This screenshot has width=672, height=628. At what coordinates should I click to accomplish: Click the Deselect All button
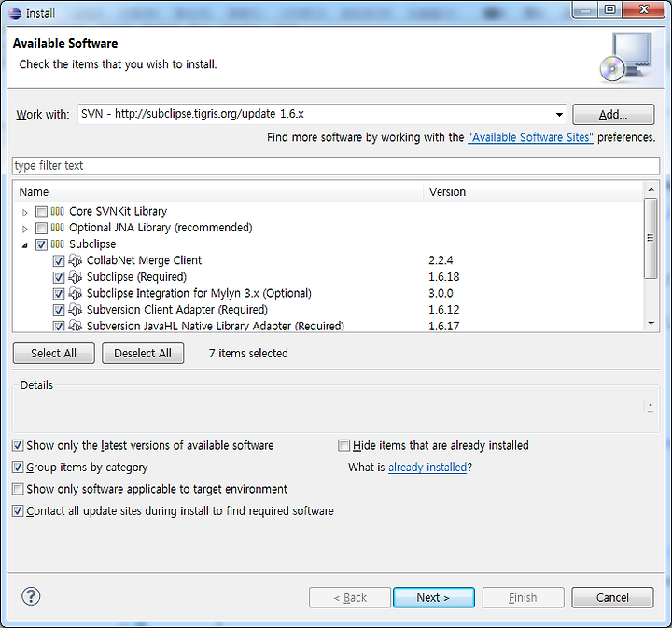[143, 353]
